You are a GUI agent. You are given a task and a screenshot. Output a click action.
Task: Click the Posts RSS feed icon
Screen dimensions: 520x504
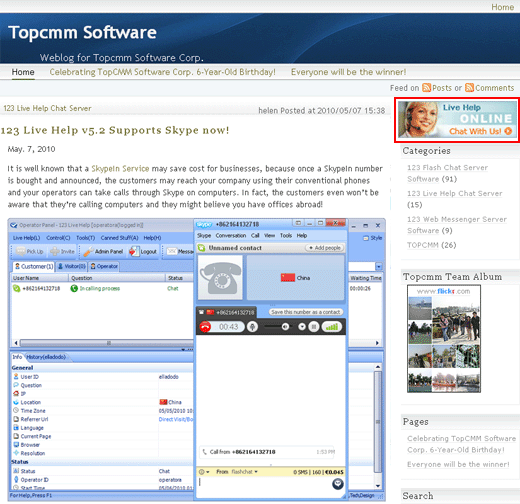point(426,88)
